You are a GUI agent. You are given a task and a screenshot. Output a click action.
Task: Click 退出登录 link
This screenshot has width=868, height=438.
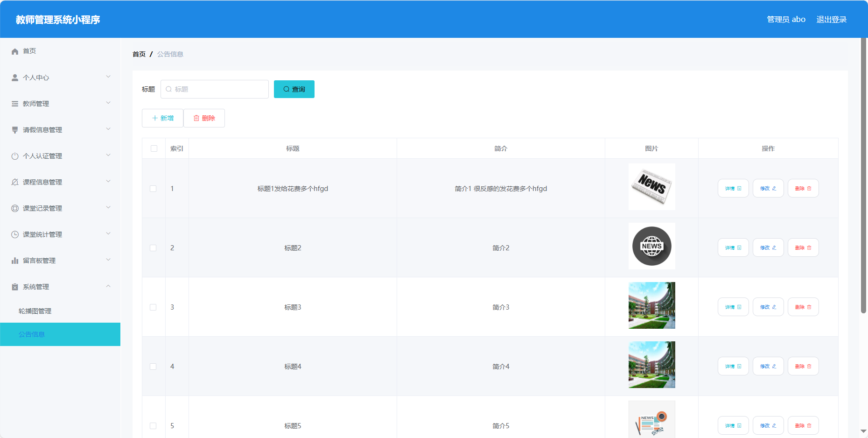(x=832, y=19)
